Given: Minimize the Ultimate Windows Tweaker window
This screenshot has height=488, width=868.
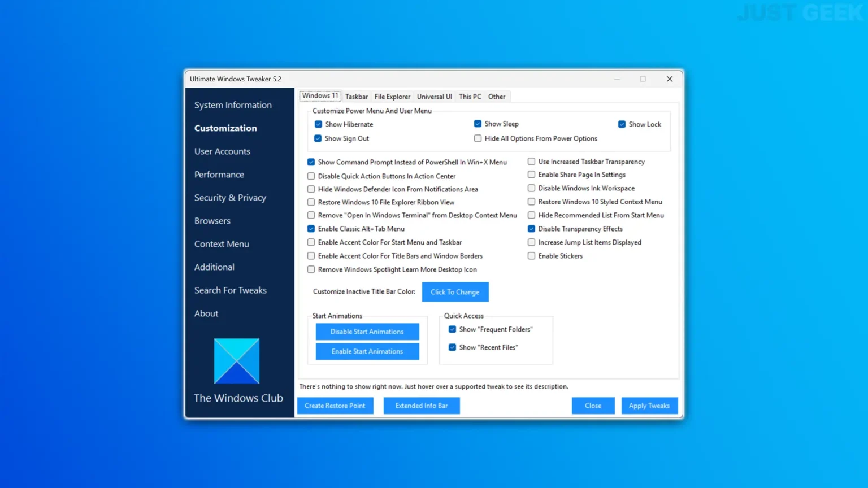Looking at the screenshot, I should coord(617,79).
